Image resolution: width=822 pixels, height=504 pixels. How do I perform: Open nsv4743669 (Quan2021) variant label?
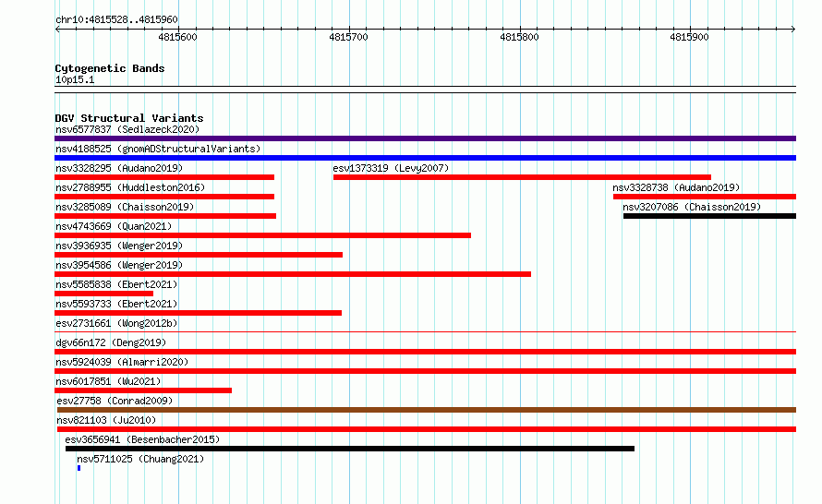click(x=114, y=226)
